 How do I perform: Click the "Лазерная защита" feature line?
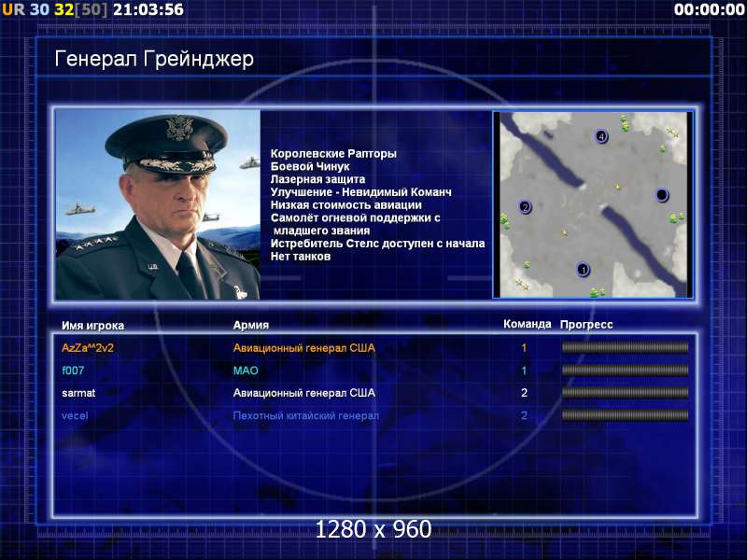(x=317, y=179)
